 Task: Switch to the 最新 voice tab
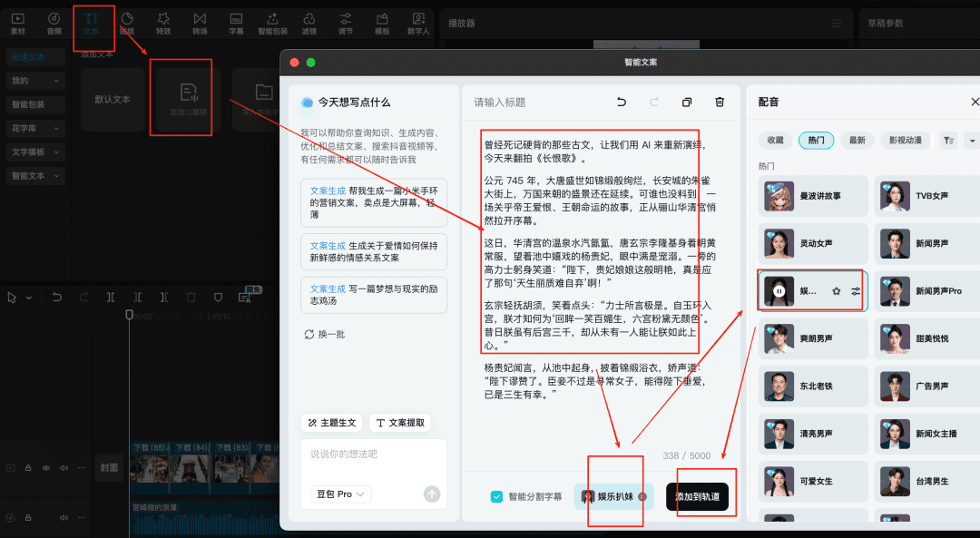point(857,141)
